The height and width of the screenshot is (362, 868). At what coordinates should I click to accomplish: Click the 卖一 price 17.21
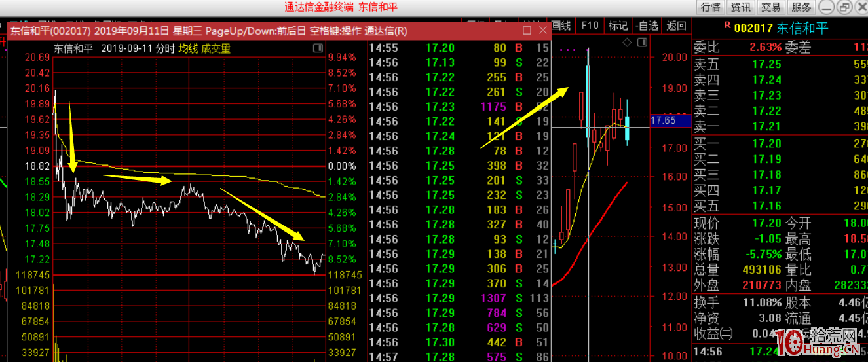coord(766,127)
